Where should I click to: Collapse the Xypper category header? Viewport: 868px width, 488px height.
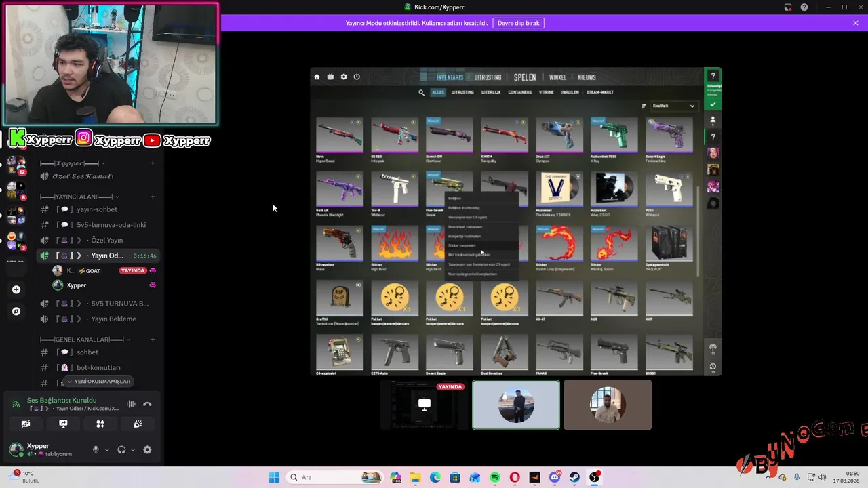click(73, 163)
